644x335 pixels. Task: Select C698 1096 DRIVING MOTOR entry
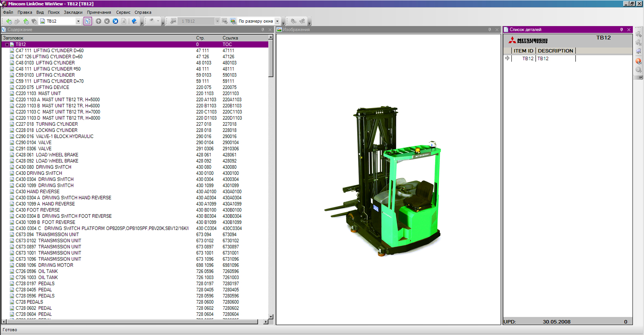coord(44,265)
